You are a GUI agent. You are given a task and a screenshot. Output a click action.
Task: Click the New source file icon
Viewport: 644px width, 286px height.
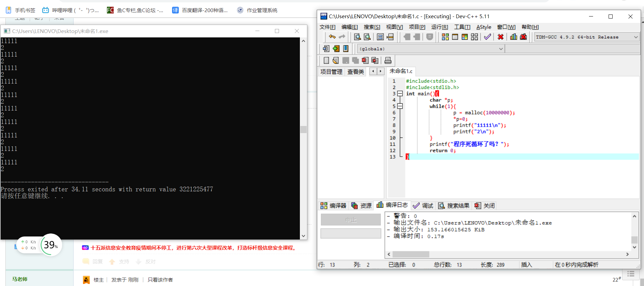click(x=326, y=60)
